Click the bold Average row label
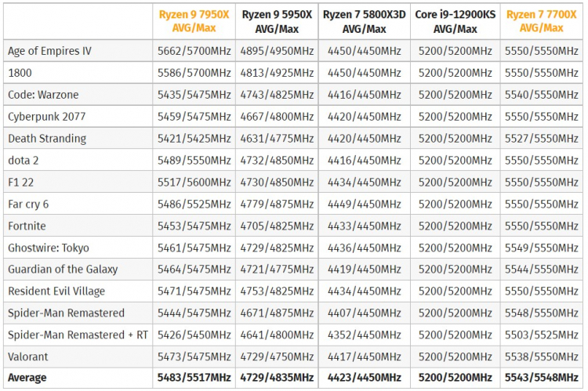 pos(27,378)
